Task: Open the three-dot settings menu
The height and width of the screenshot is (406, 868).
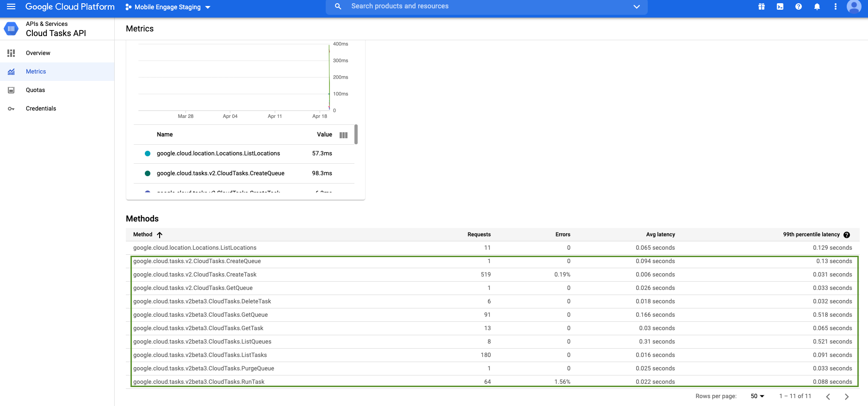Action: tap(836, 6)
